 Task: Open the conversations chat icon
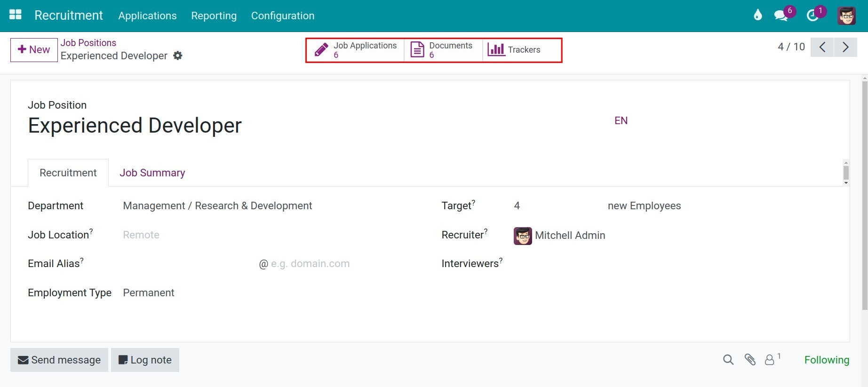pos(781,16)
